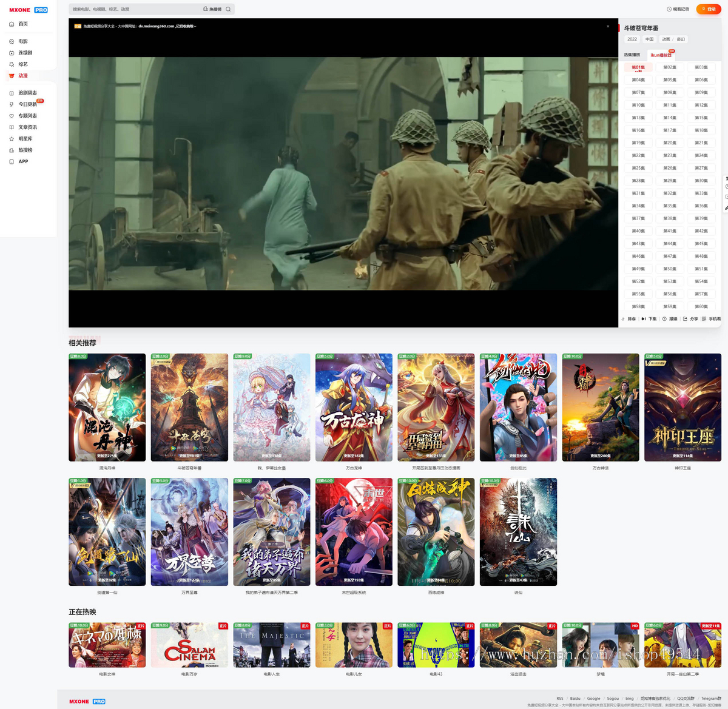Click the magnifier search icon

point(228,9)
